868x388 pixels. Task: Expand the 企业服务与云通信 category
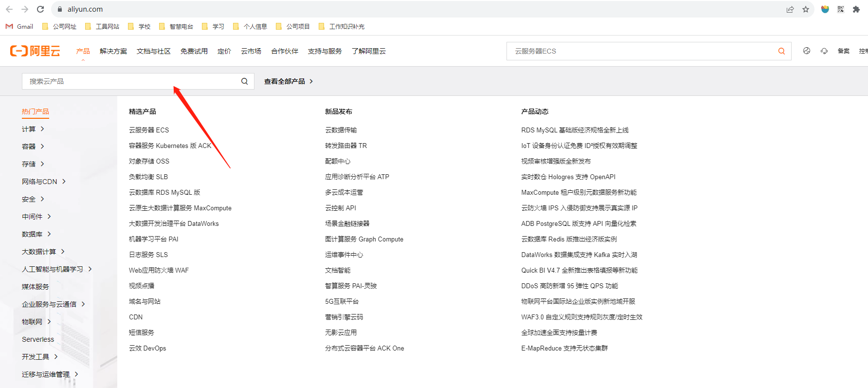54,304
